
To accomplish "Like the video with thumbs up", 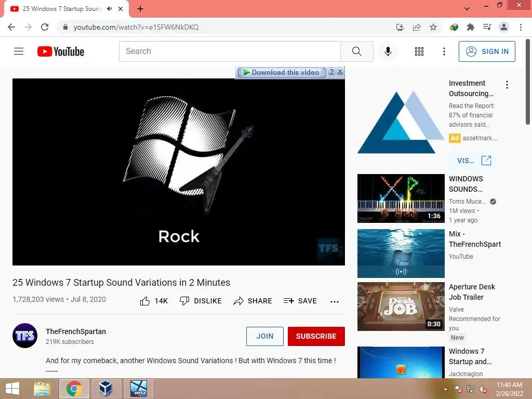I will pos(154,301).
